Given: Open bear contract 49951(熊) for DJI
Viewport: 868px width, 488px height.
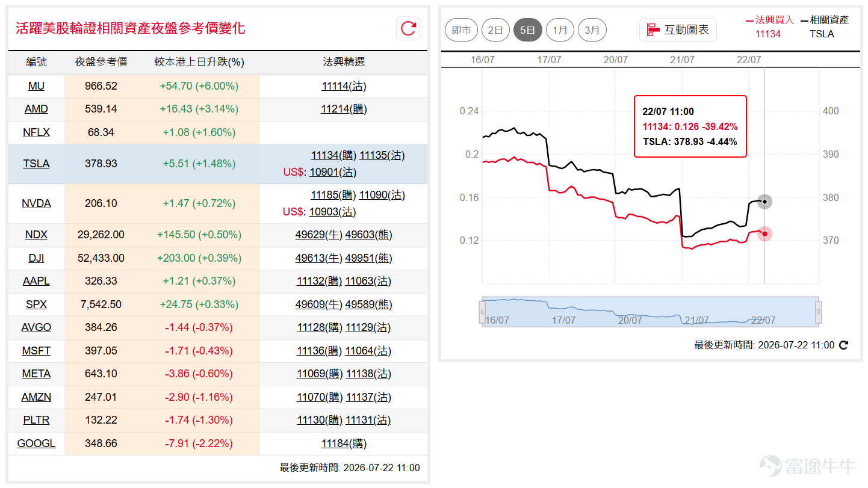Looking at the screenshot, I should 368,258.
